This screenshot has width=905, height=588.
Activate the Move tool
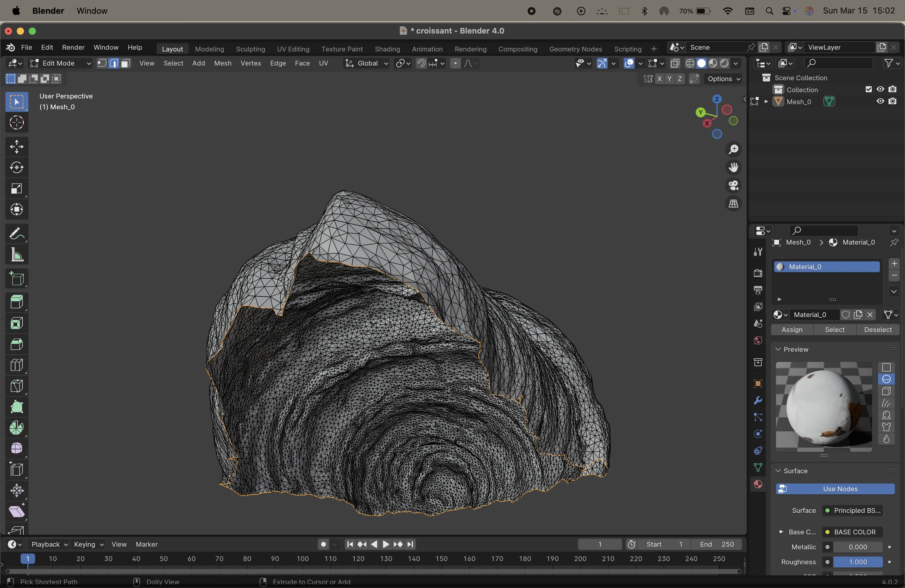tap(17, 147)
